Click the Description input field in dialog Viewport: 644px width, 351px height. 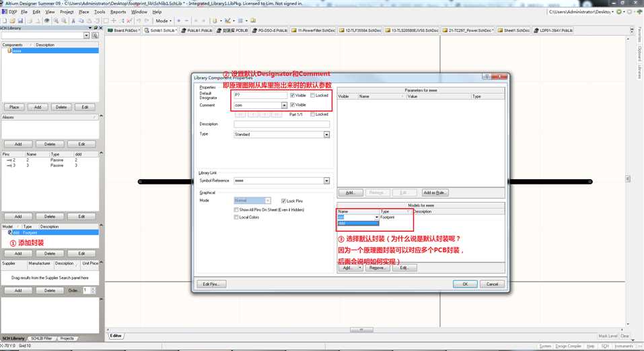282,124
